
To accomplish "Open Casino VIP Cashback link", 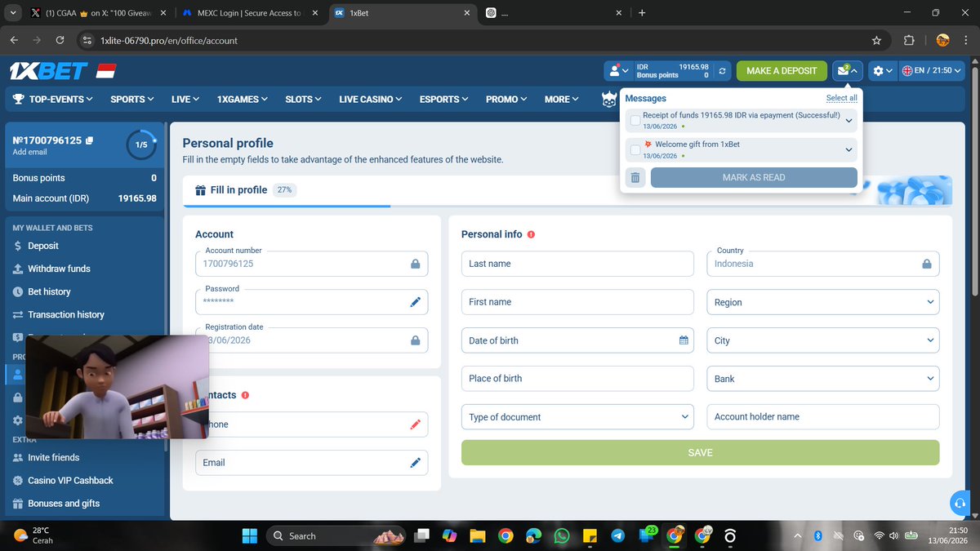I will [x=70, y=481].
